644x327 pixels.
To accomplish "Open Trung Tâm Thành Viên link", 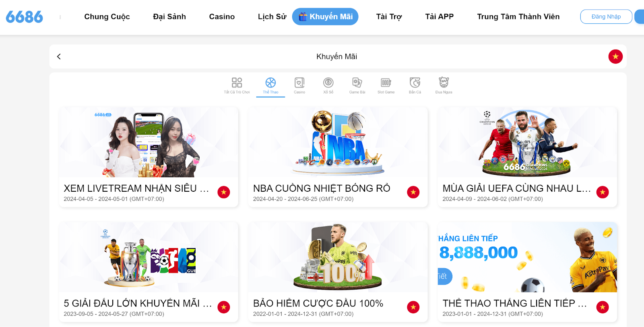I will 518,17.
